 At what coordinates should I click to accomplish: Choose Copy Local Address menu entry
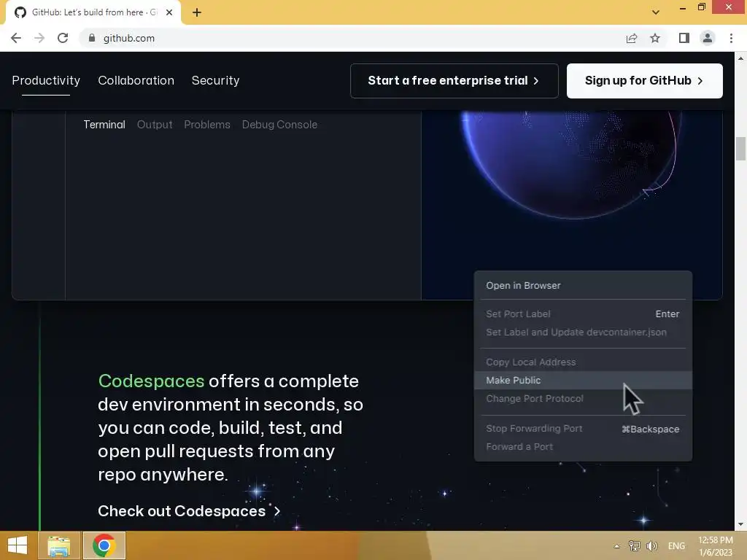pyautogui.click(x=583, y=362)
